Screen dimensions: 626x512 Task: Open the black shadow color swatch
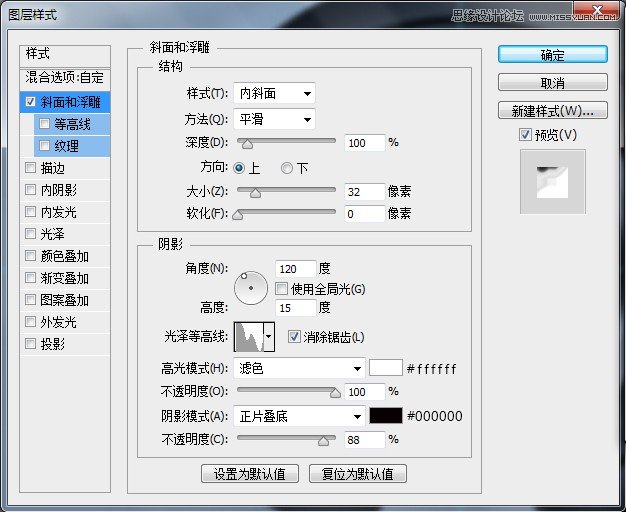click(x=386, y=416)
